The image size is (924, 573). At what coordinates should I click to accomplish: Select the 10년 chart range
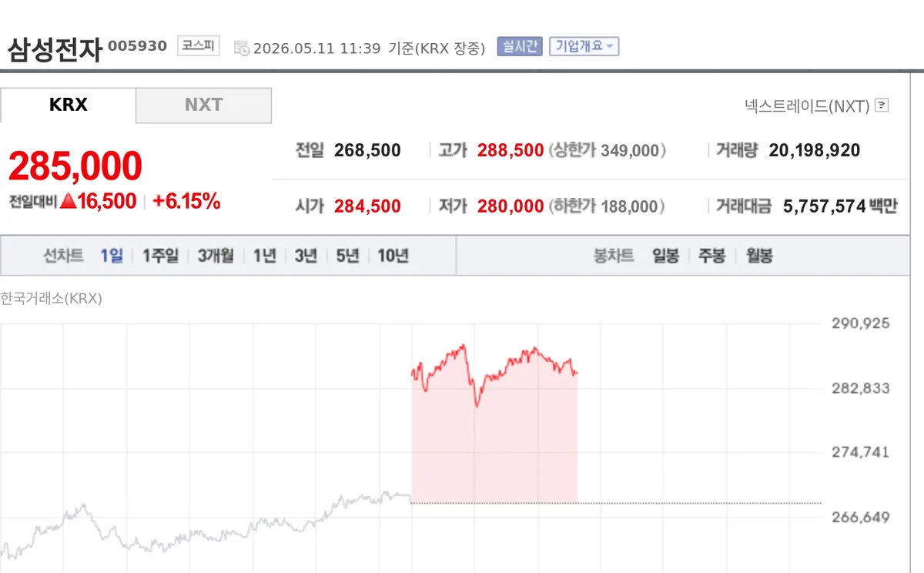[x=393, y=256]
